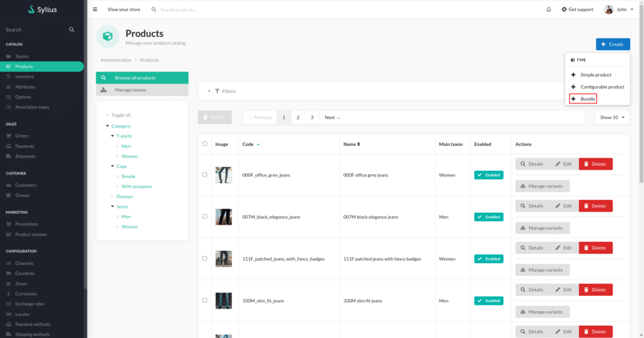Go to Next page in pagination
This screenshot has height=338, width=644.
pos(332,117)
